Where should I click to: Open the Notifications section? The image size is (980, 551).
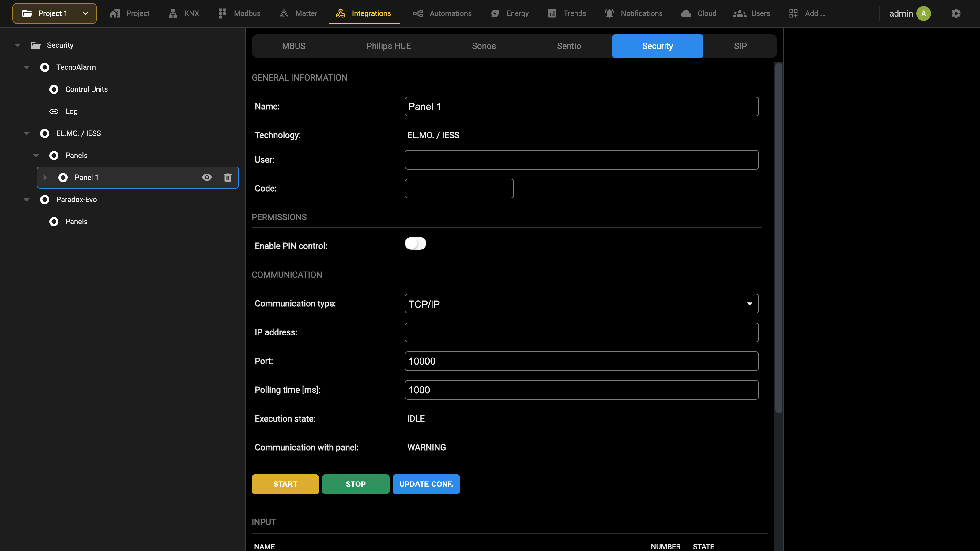pyautogui.click(x=634, y=13)
